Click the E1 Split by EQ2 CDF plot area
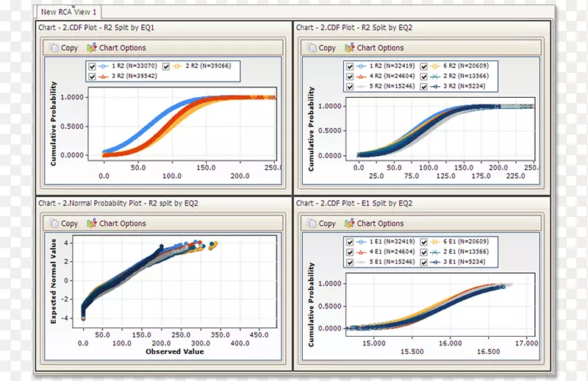 coord(440,305)
